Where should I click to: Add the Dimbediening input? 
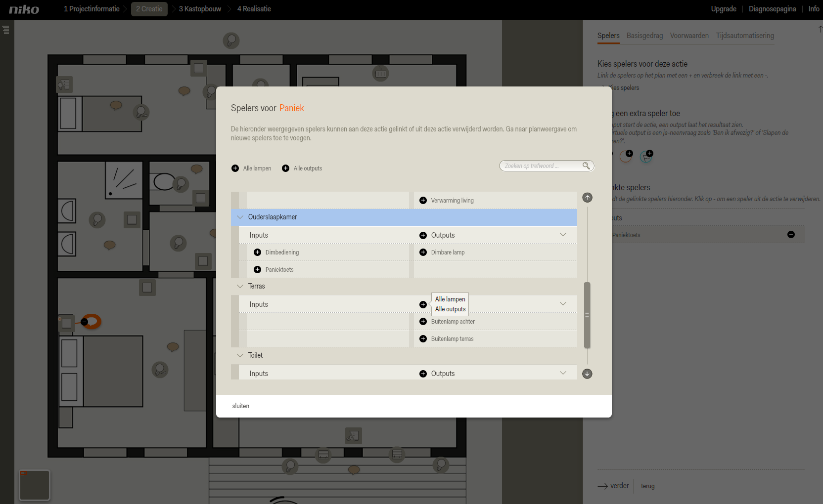(257, 252)
